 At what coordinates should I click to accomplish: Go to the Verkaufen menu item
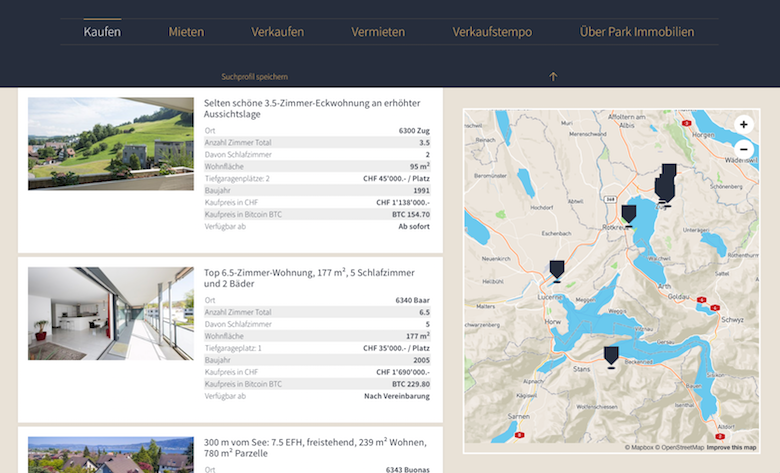(x=277, y=32)
